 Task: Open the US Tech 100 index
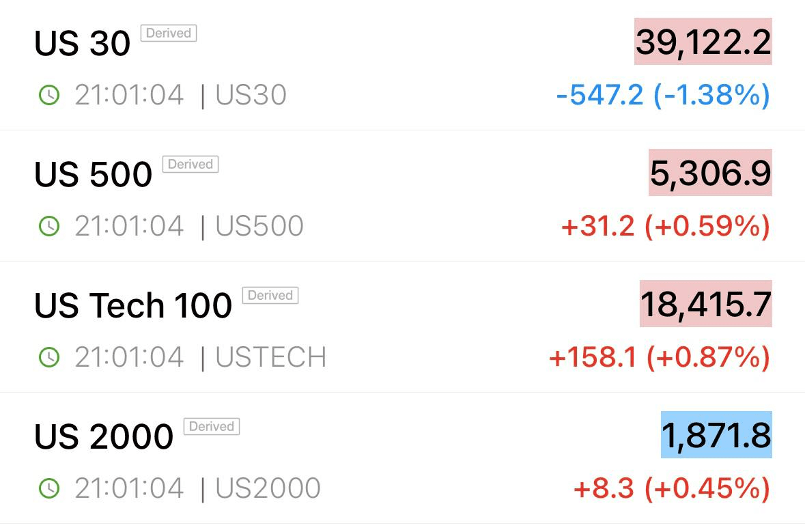point(403,327)
